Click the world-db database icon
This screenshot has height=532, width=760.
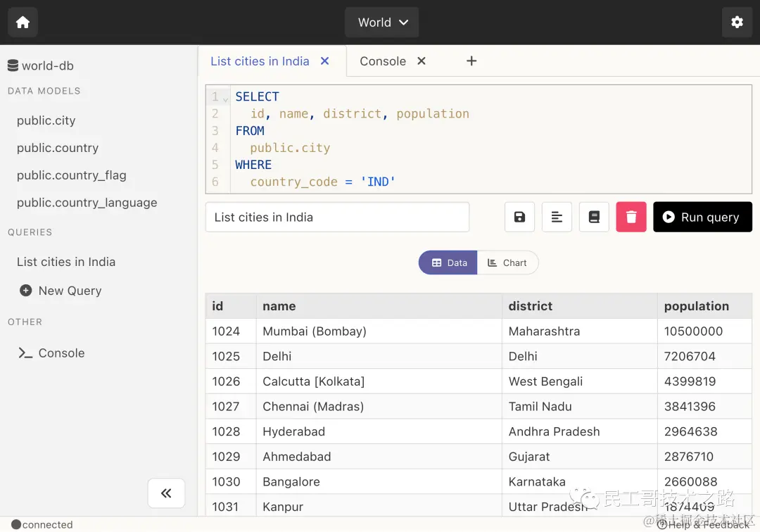click(x=13, y=65)
